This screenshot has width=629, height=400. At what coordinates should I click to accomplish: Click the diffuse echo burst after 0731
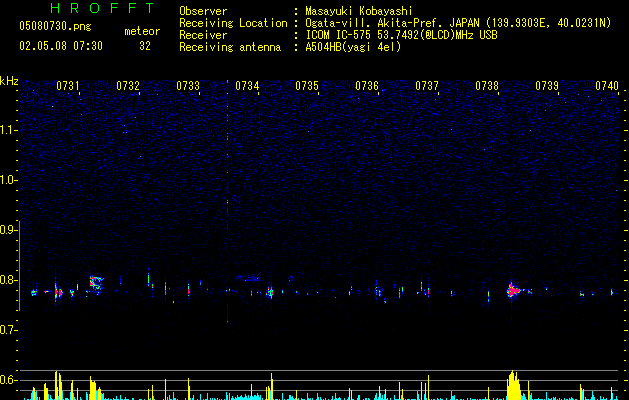tap(96, 284)
